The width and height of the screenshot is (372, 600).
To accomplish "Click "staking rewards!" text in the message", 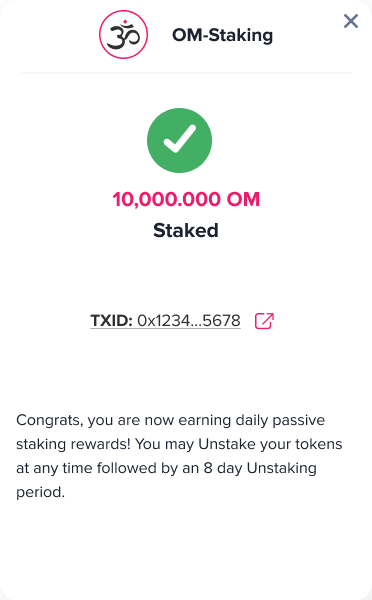I will [x=73, y=444].
